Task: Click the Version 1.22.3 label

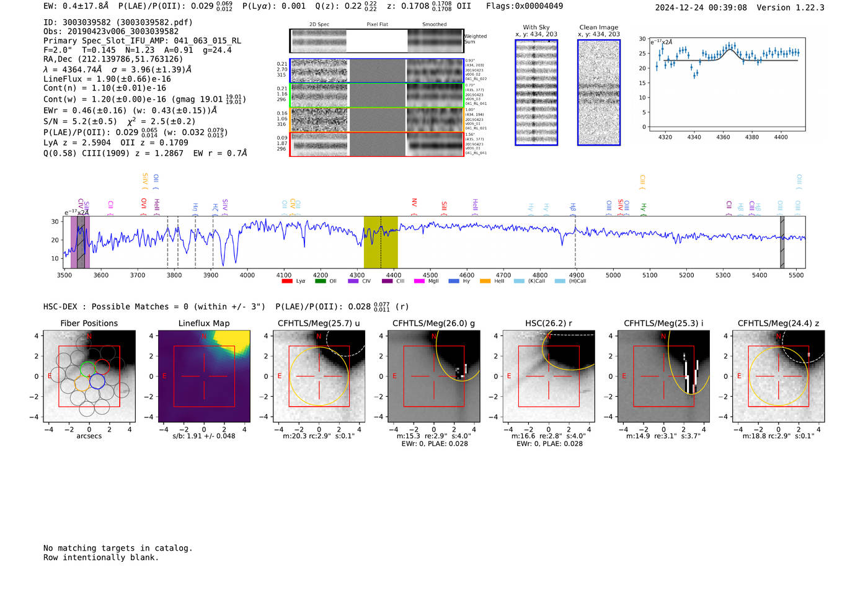Action: [790, 8]
